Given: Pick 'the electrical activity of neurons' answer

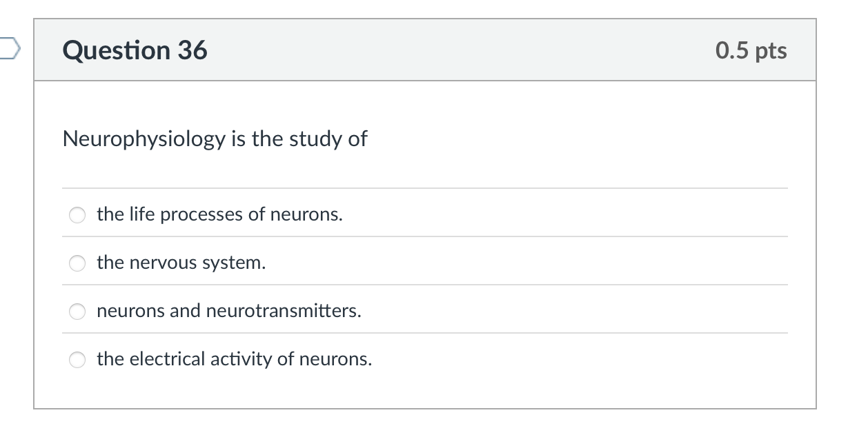Looking at the screenshot, I should click(x=77, y=359).
